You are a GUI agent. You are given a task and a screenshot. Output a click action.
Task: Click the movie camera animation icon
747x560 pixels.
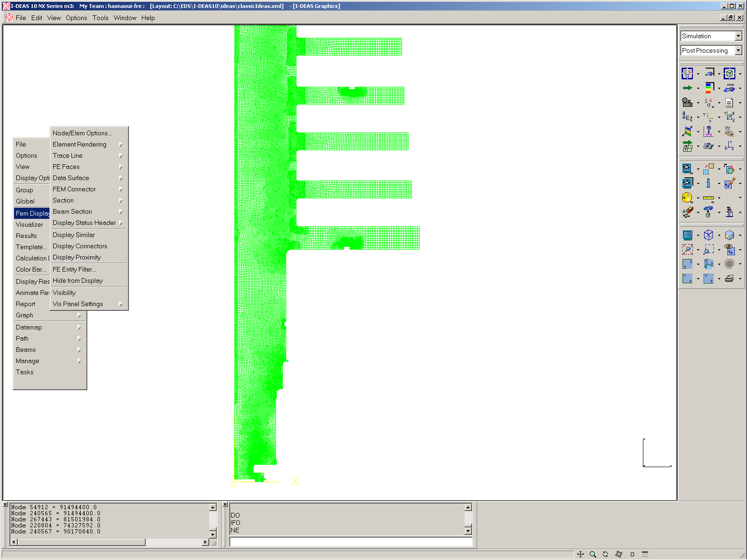[x=687, y=102]
